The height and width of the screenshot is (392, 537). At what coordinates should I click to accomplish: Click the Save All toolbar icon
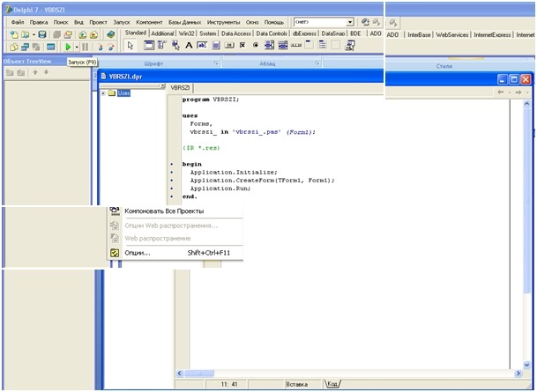point(56,34)
